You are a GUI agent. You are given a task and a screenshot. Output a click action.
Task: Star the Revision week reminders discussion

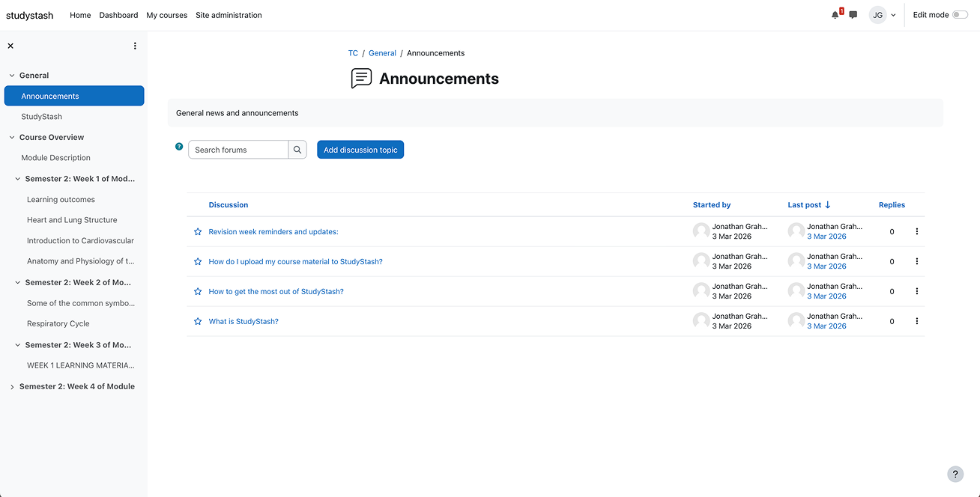point(198,232)
